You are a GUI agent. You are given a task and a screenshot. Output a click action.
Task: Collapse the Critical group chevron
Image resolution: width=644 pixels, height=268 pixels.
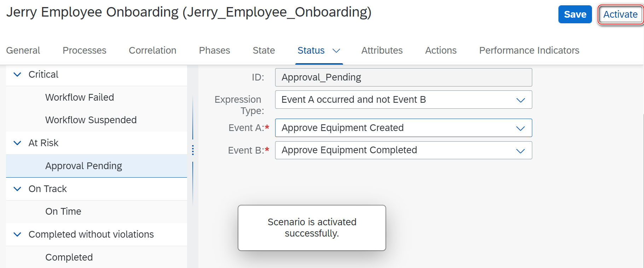coord(17,75)
